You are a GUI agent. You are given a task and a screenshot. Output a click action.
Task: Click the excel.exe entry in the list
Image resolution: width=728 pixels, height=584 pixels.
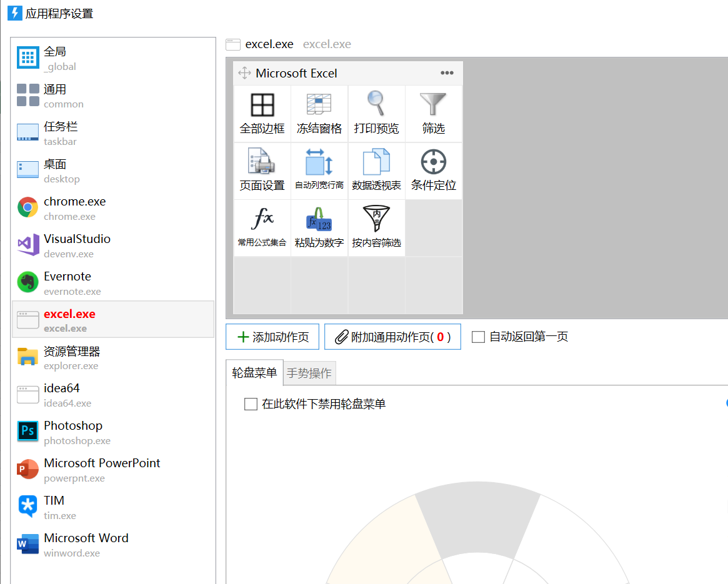[x=113, y=320]
